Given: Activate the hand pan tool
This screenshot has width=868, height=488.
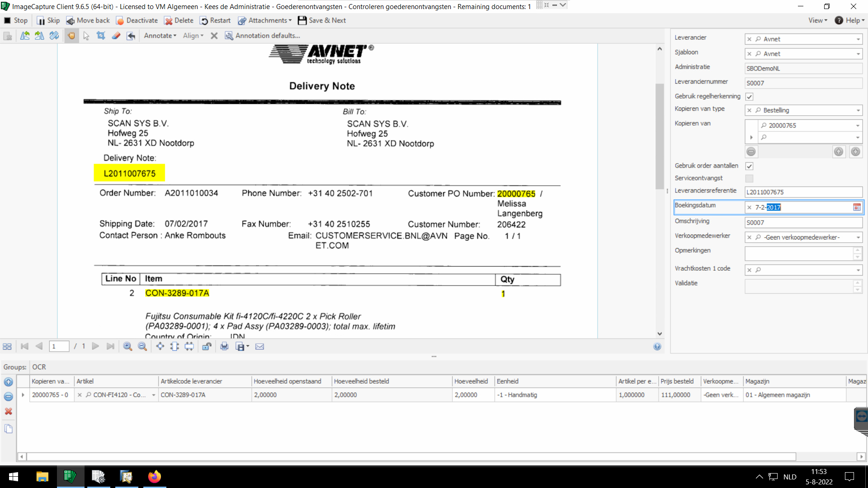Looking at the screenshot, I should coord(71,36).
